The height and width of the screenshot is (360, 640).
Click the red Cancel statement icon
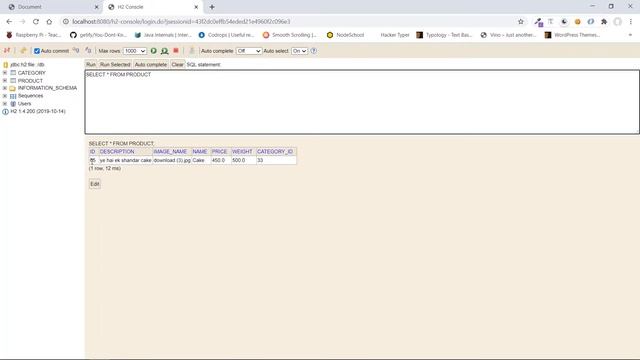click(176, 51)
